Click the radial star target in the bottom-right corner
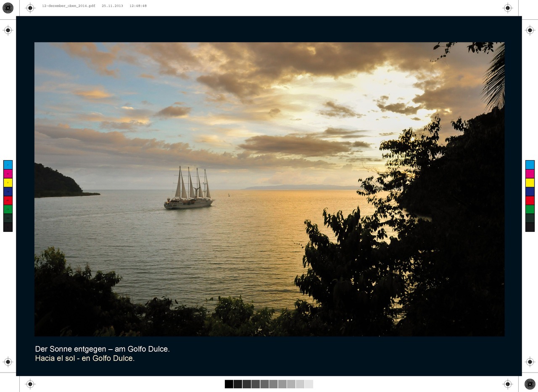538x392 pixels. tap(530, 384)
